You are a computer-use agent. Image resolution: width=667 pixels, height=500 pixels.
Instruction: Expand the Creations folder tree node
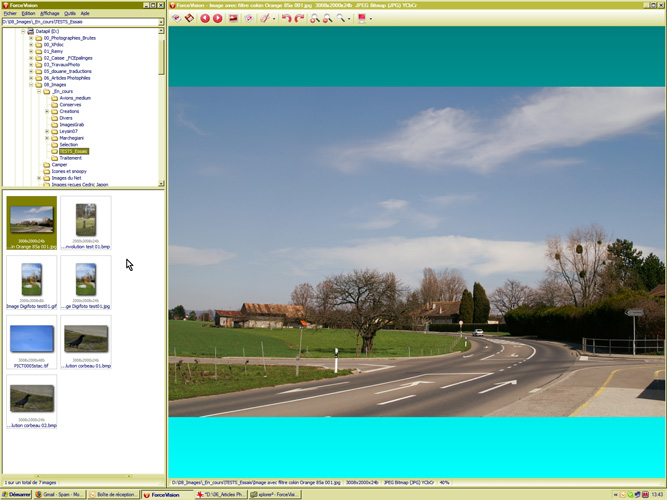coord(47,111)
